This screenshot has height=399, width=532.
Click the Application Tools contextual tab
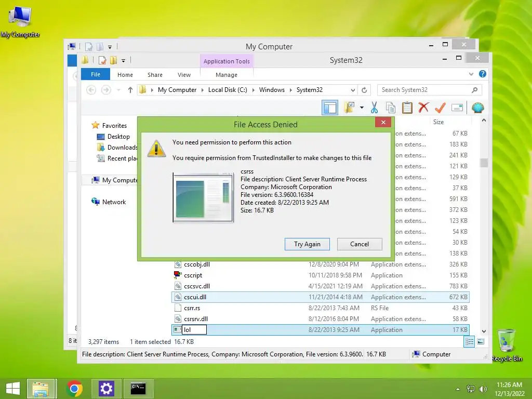[227, 61]
